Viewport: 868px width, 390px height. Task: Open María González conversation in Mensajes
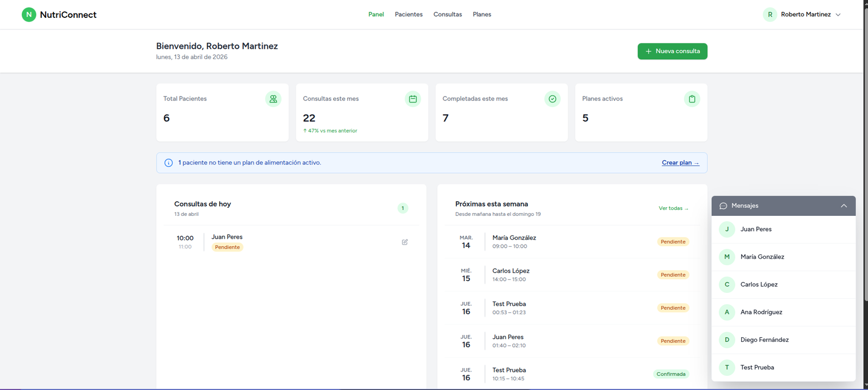(x=783, y=257)
